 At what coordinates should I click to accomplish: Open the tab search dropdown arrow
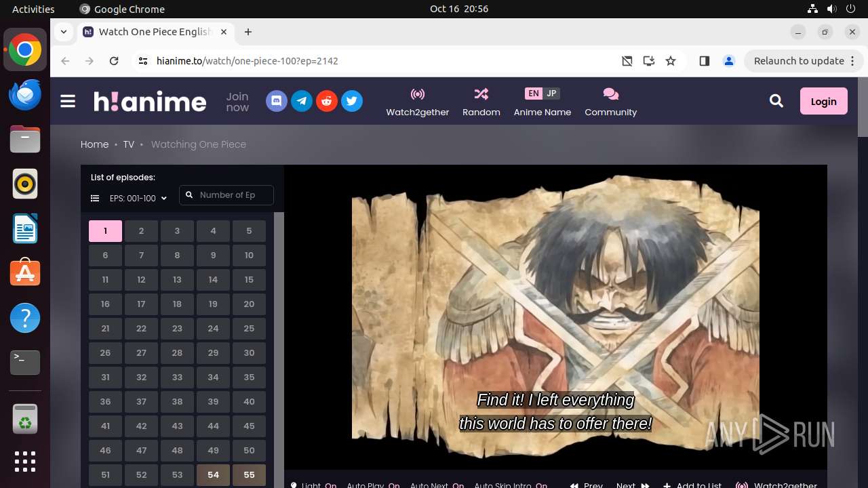coord(64,32)
